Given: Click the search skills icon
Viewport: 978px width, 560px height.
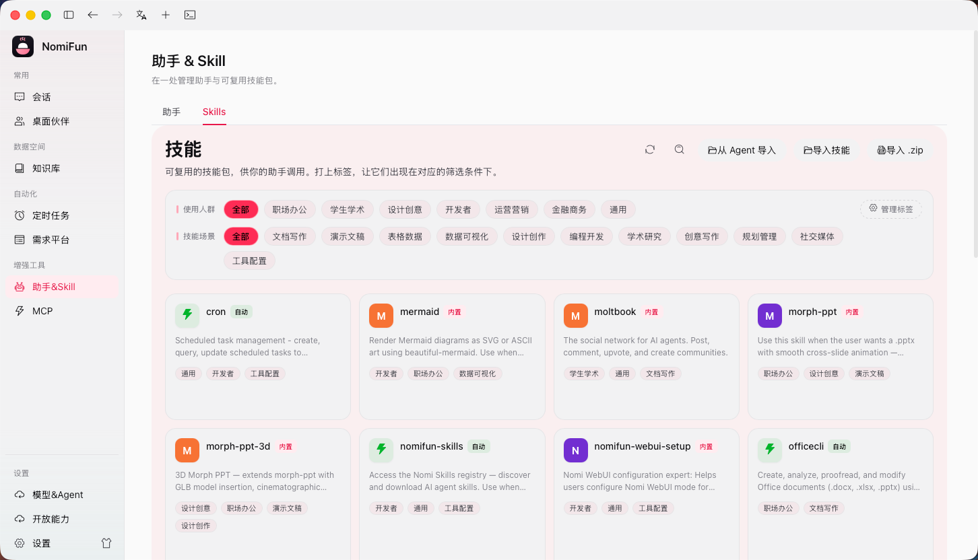Looking at the screenshot, I should (680, 149).
